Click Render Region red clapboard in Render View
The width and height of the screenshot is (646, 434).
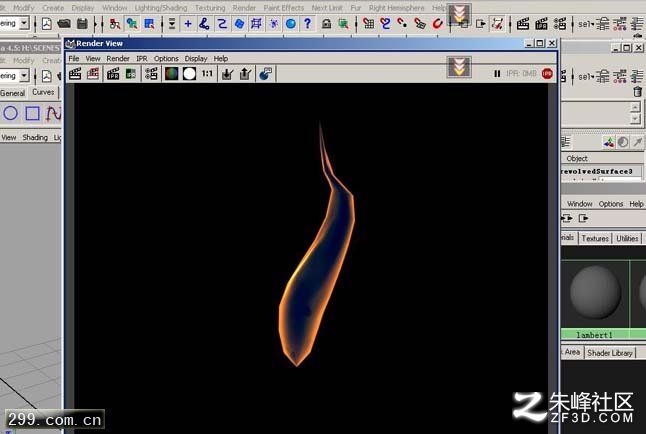pos(93,74)
